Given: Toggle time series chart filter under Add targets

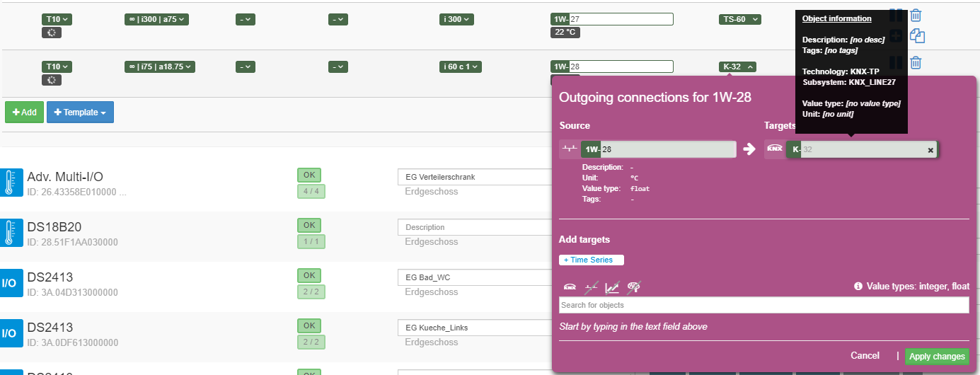Looking at the screenshot, I should 612,287.
